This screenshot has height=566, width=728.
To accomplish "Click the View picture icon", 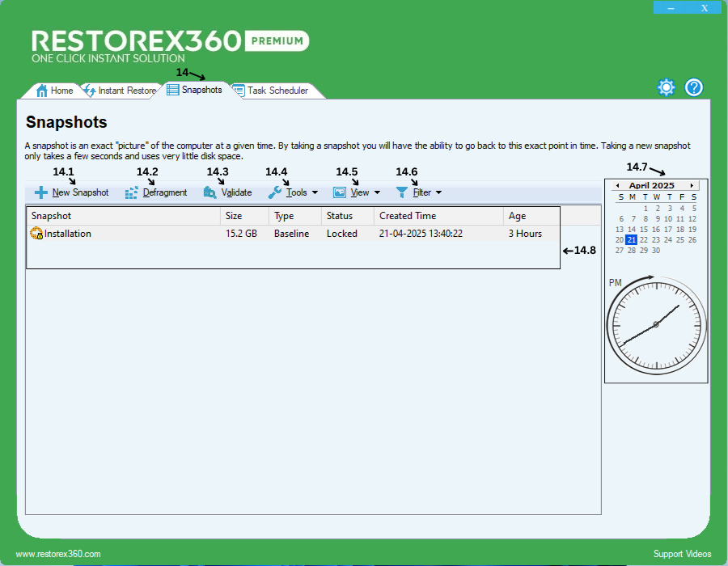I will click(x=340, y=192).
